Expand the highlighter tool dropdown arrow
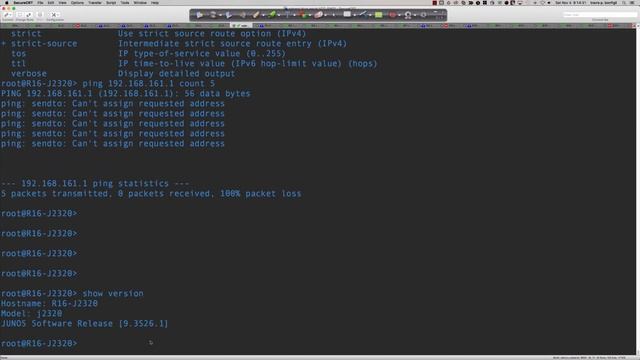640x360 pixels. pos(279,16)
